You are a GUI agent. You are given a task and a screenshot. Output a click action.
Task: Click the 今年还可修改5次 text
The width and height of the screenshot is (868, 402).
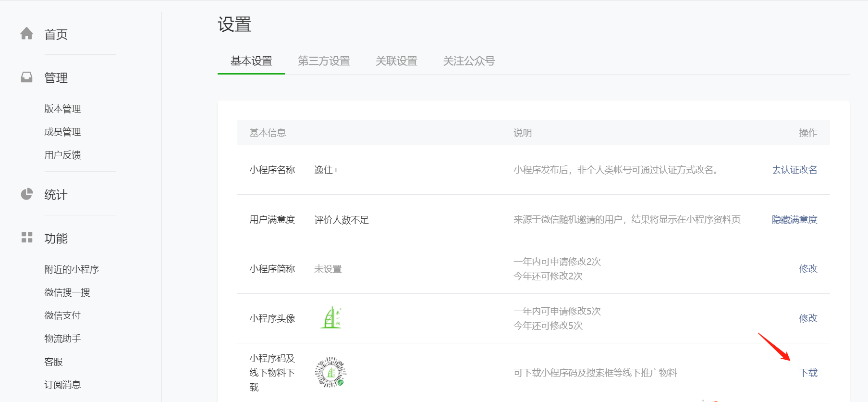(548, 326)
